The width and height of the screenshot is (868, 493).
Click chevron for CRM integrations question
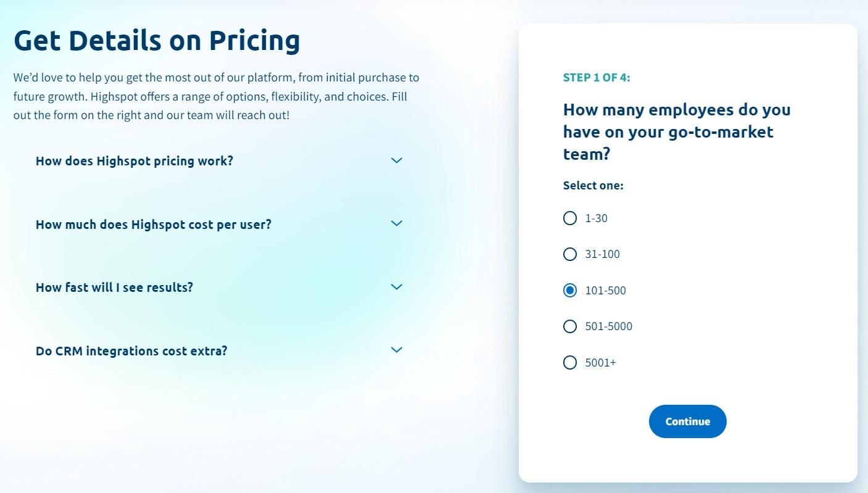(x=397, y=350)
